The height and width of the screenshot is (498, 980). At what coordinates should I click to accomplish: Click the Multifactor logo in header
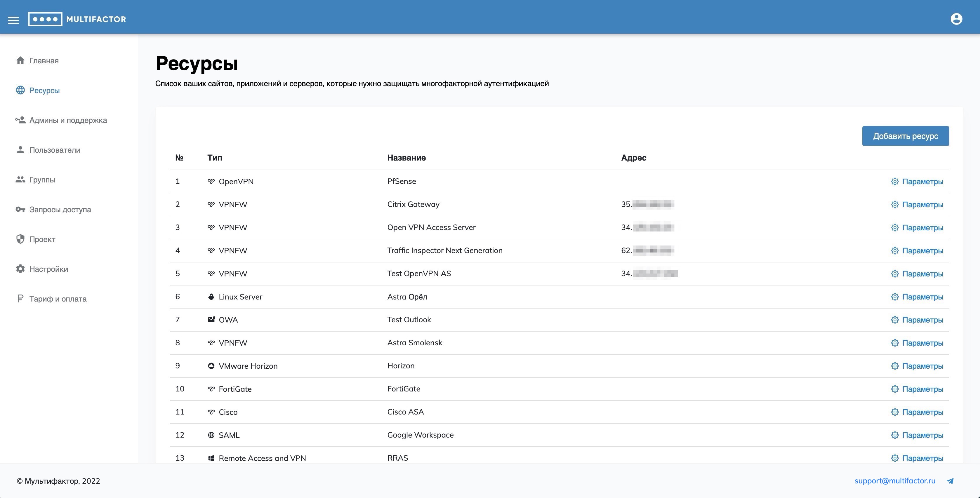coord(77,19)
